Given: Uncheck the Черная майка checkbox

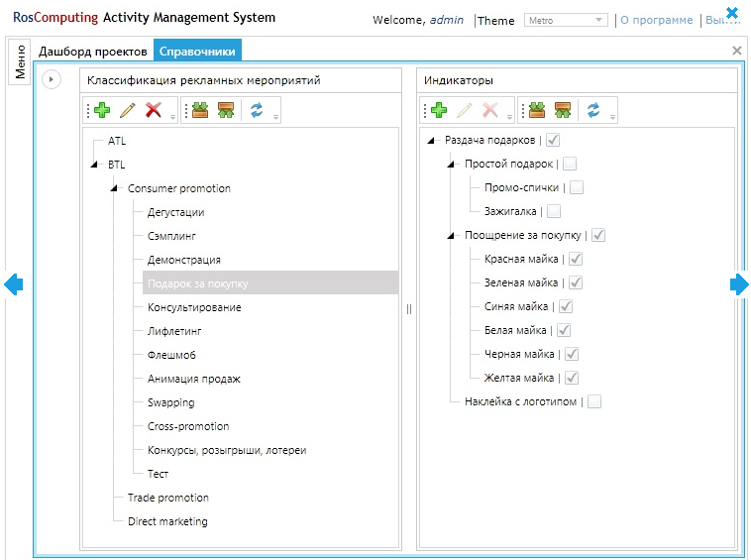Looking at the screenshot, I should coord(572,354).
